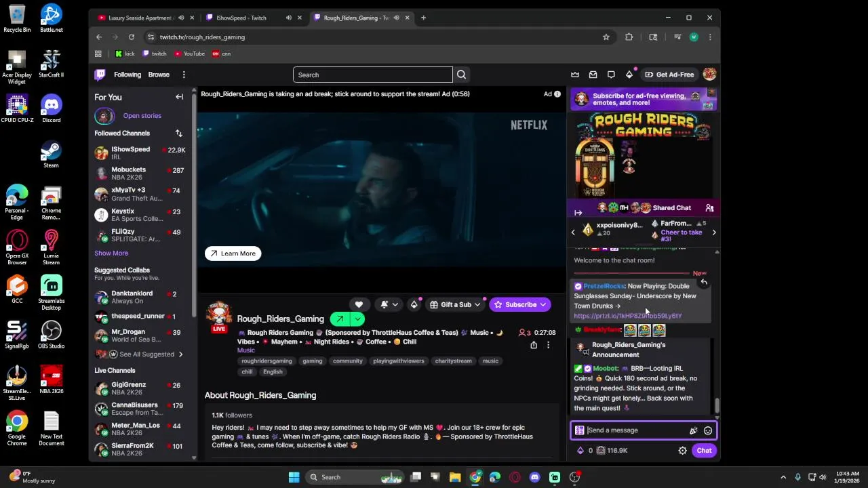Viewport: 868px width, 488px height.
Task: Expand the green button dropdown chevron
Action: (x=357, y=319)
